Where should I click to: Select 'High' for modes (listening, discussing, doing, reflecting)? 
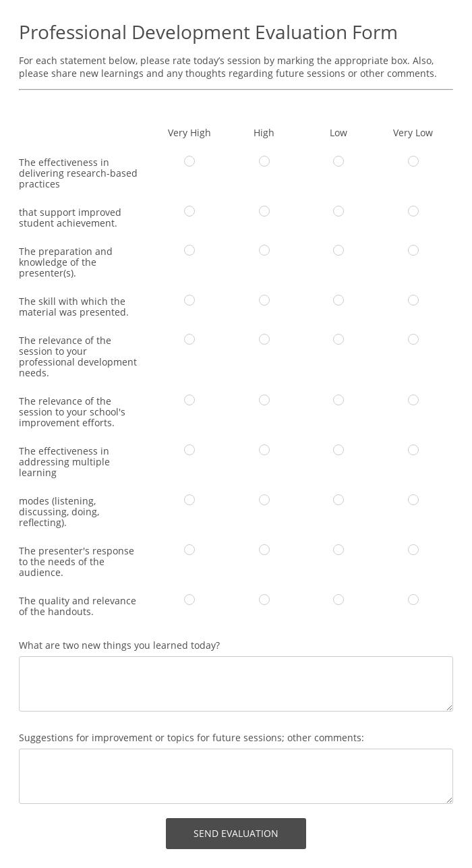(x=264, y=500)
